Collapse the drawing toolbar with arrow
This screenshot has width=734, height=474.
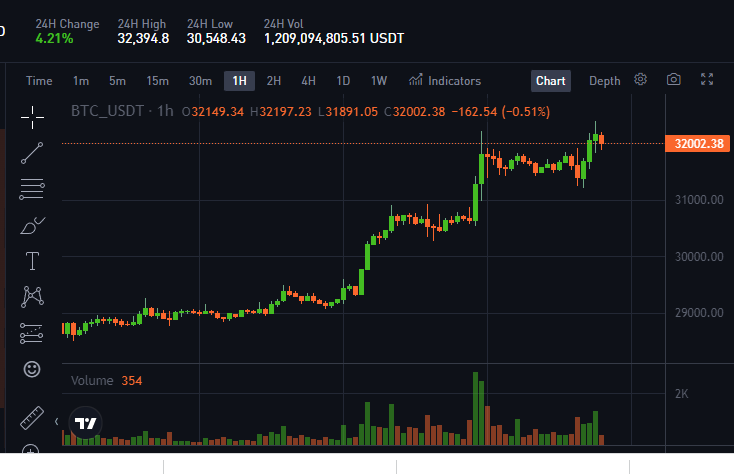coord(57,422)
